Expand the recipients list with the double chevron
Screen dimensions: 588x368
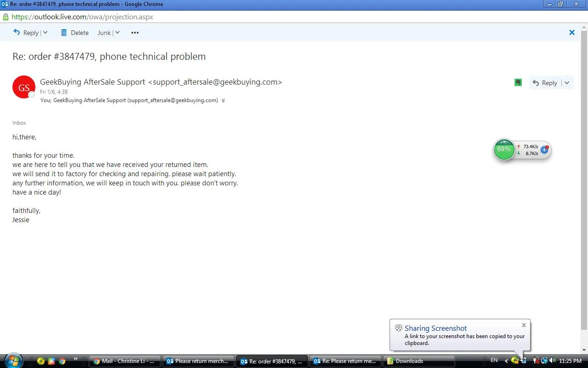[x=223, y=101]
